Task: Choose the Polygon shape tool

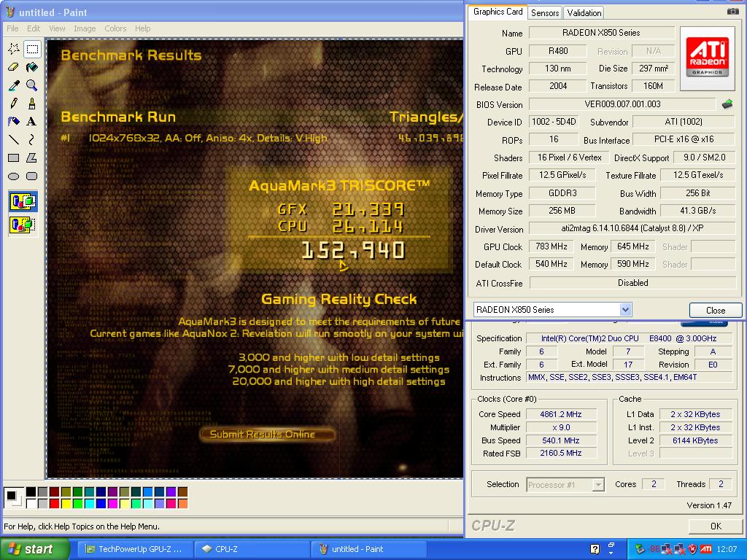Action: pyautogui.click(x=32, y=157)
